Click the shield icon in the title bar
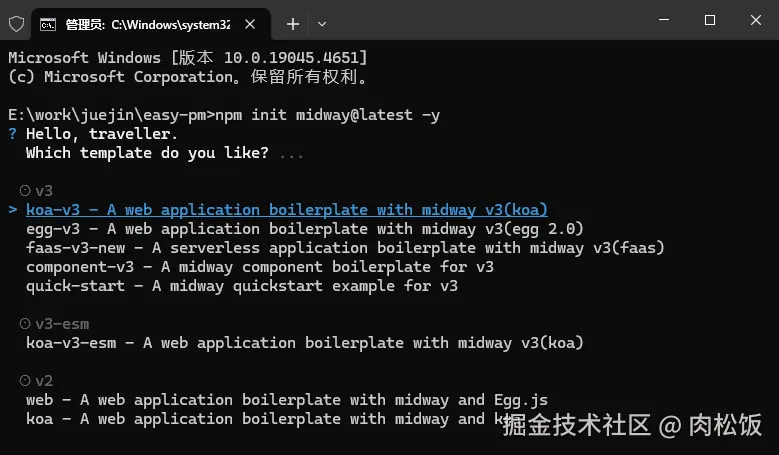Viewport: 779px width, 455px height. click(16, 24)
